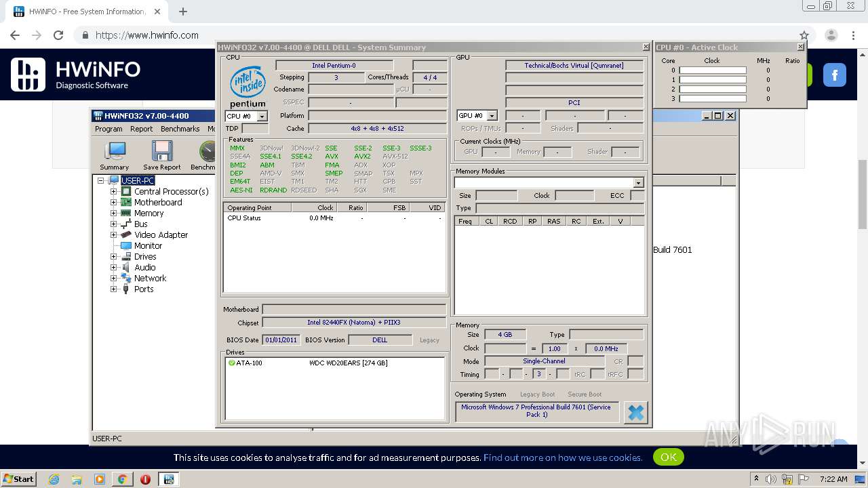Expand the Video Adapter tree node
Screen dimensions: 868x488
tap(114, 235)
